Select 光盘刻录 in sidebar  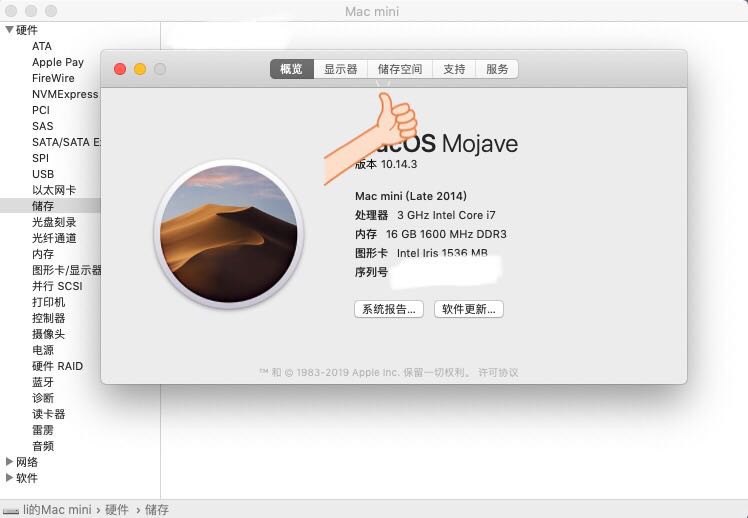point(54,222)
